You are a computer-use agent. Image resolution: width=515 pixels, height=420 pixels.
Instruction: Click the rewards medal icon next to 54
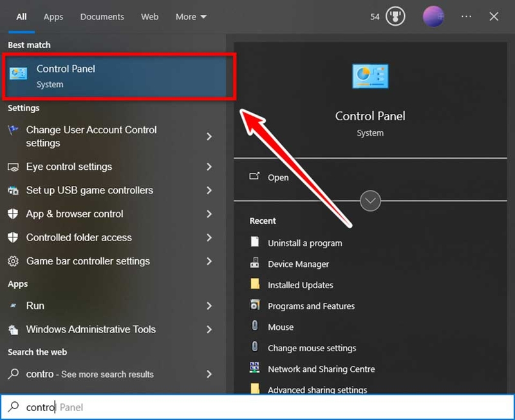click(395, 17)
